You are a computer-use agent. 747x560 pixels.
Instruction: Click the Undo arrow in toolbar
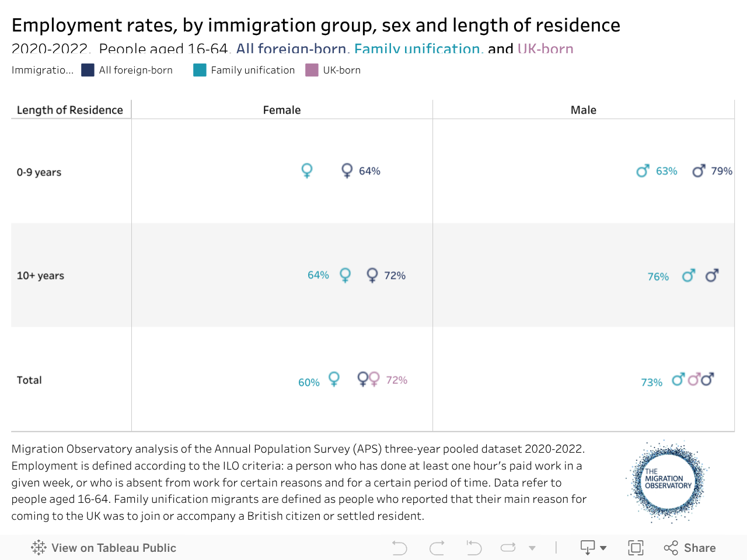(x=400, y=548)
